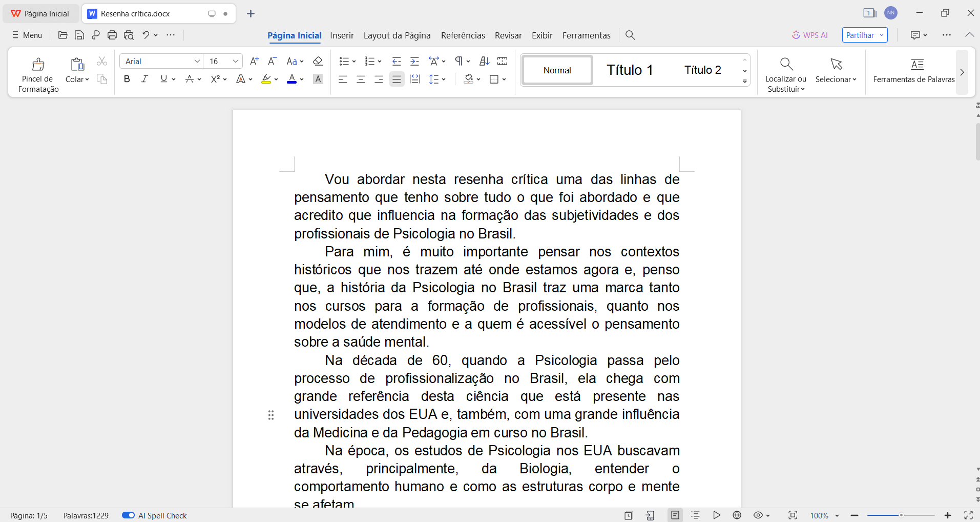Increase indent icon
This screenshot has width=980, height=522.
415,62
